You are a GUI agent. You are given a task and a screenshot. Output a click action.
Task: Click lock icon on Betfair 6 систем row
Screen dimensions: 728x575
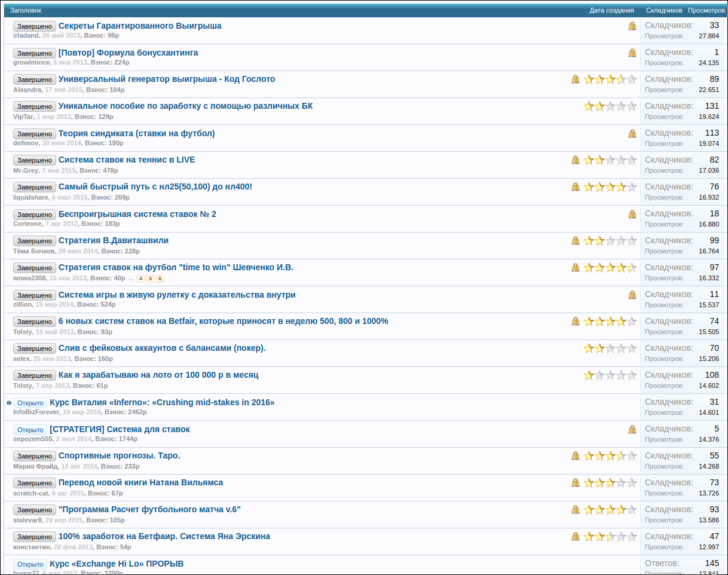[576, 321]
